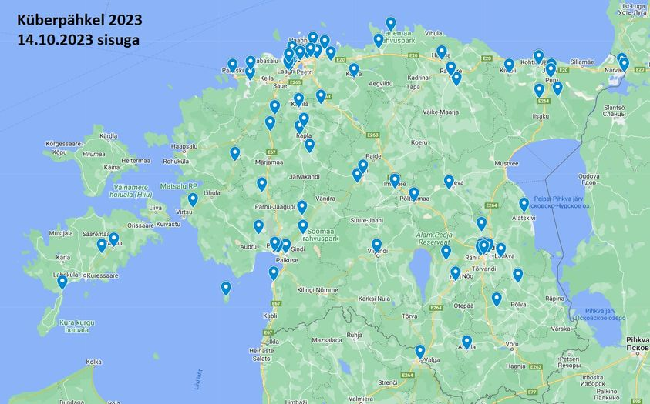Click the map pin at Valga
Screen dimensions: 650x404
click(x=420, y=352)
